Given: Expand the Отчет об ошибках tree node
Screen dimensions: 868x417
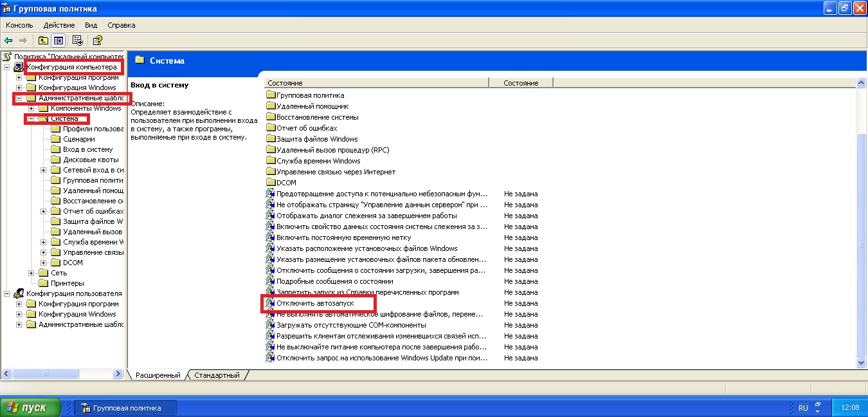Looking at the screenshot, I should coord(44,211).
